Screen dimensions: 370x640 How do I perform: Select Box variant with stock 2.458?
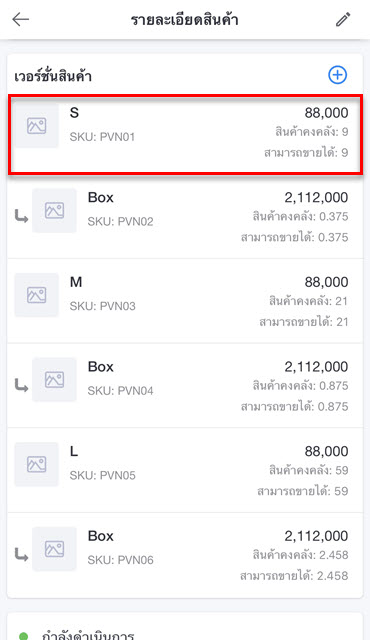[x=185, y=555]
